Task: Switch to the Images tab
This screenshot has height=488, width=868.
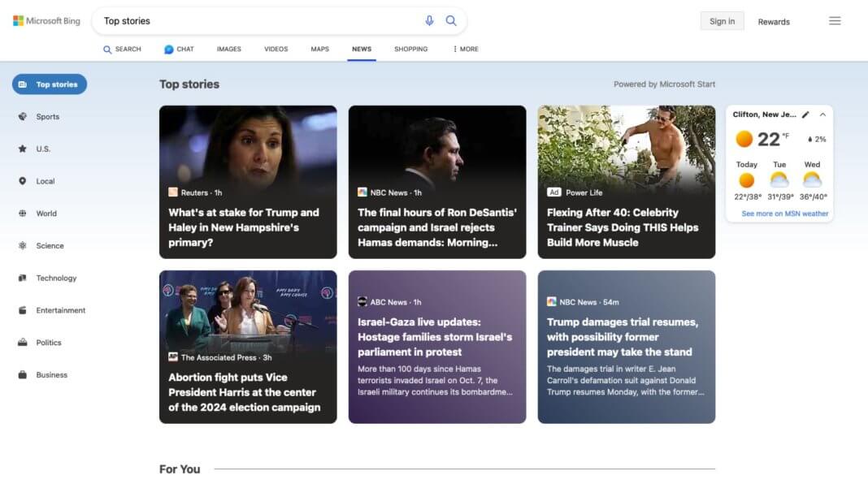Action: (228, 49)
